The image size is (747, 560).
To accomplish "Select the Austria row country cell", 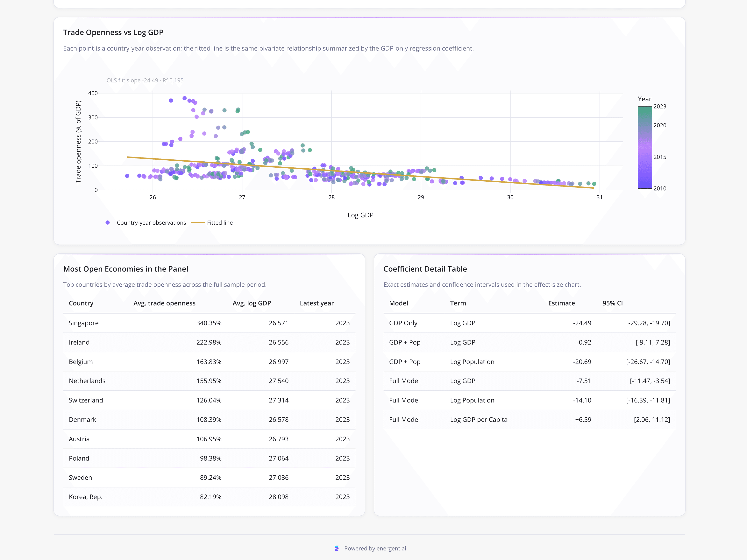I will tap(79, 439).
